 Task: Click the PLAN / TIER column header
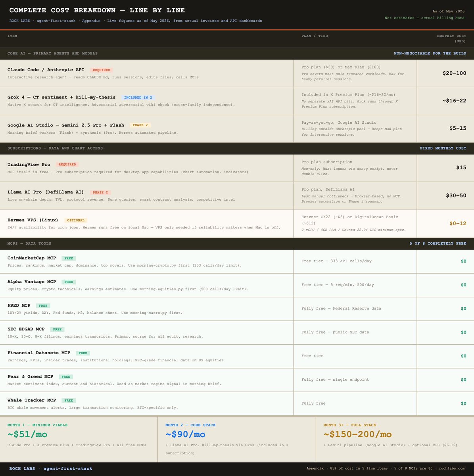click(315, 36)
